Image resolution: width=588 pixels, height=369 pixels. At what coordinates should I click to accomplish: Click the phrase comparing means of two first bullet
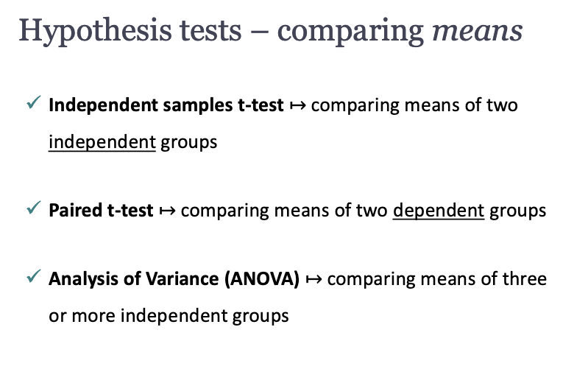pos(414,105)
